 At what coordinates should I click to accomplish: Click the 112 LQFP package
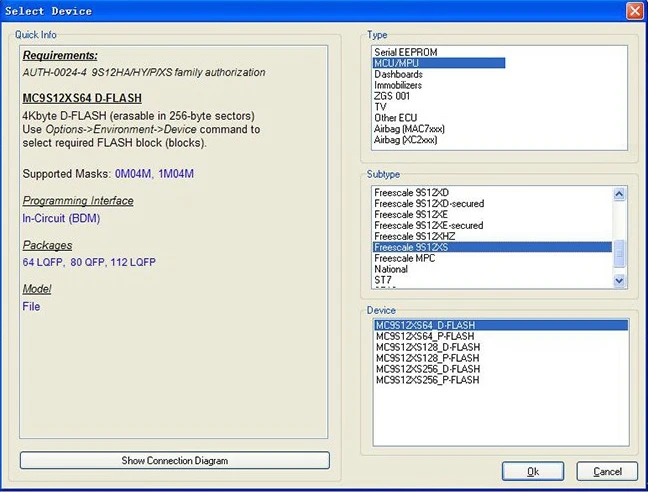[x=133, y=262]
